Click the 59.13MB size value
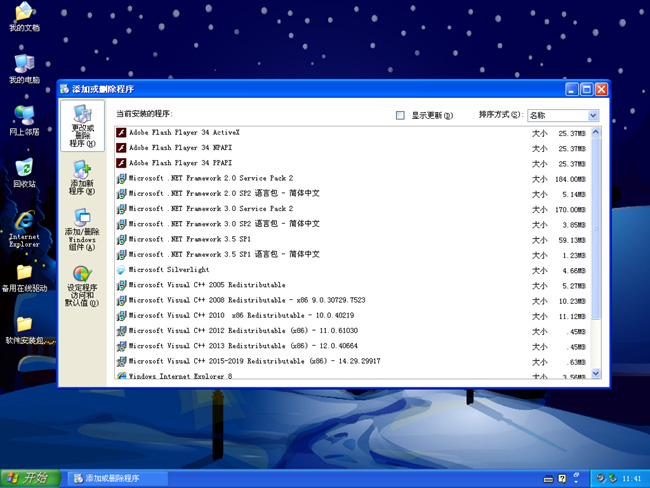 tap(572, 240)
